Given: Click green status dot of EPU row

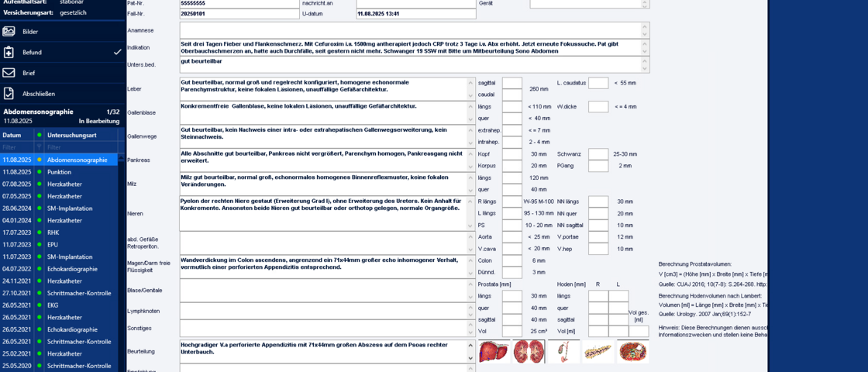Looking at the screenshot, I should [39, 245].
